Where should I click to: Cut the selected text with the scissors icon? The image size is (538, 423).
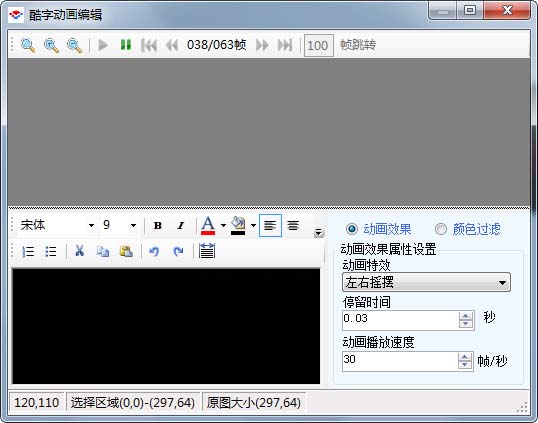[80, 251]
